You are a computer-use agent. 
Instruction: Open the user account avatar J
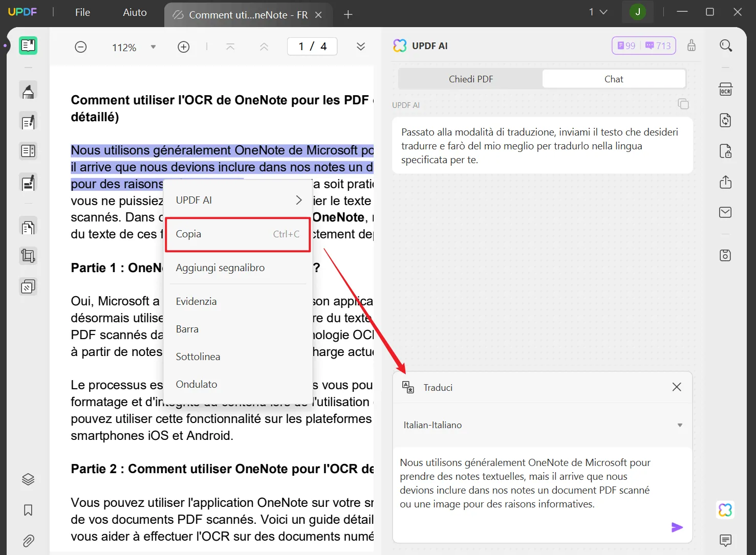638,12
